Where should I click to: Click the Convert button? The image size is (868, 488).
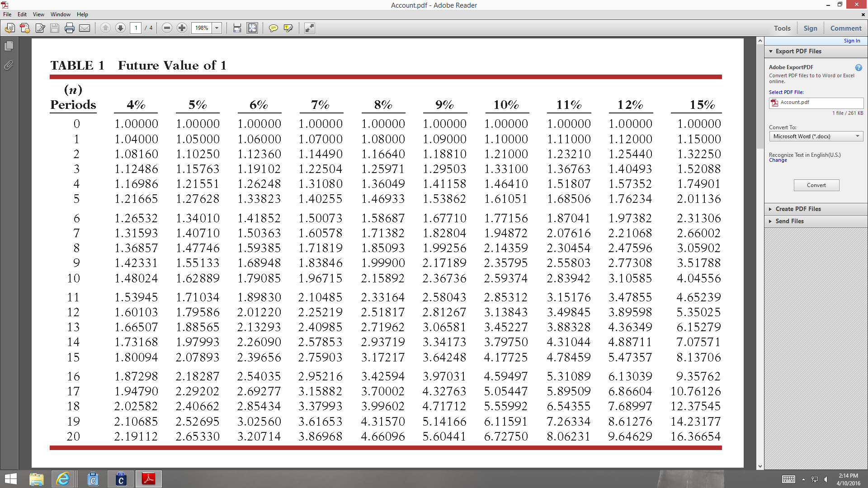tap(816, 185)
